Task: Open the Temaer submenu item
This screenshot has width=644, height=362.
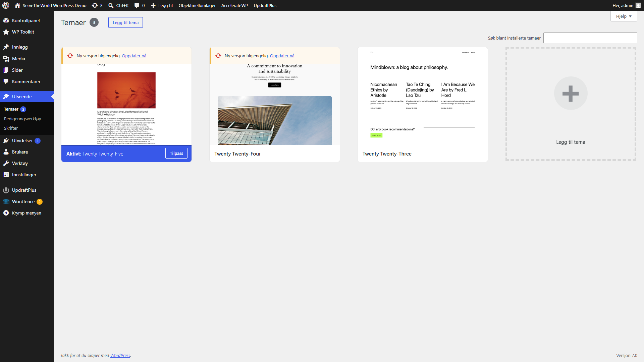Action: coord(11,109)
